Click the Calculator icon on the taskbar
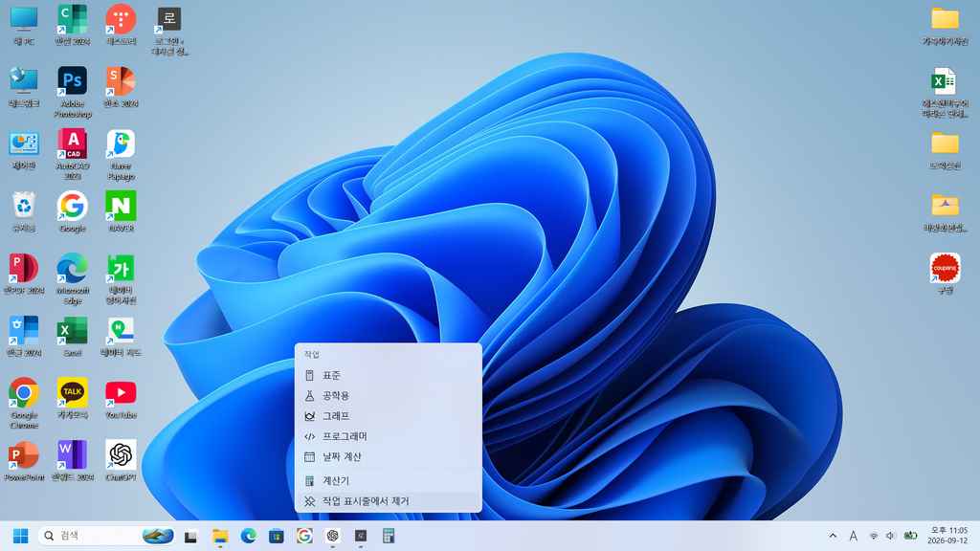Image resolution: width=980 pixels, height=551 pixels. click(389, 536)
